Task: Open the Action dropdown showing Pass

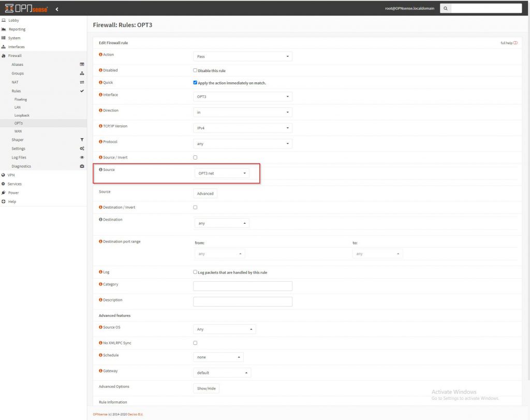Action: tap(242, 56)
